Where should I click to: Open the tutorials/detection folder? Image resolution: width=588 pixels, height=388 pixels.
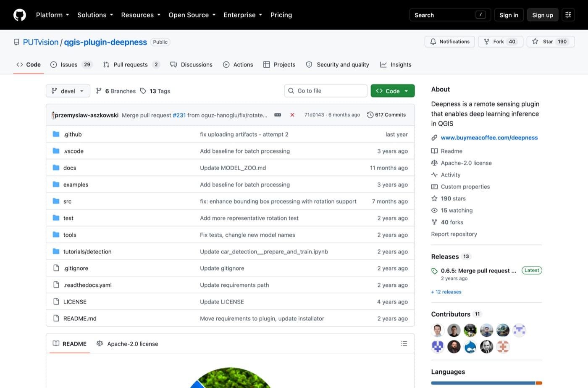(87, 251)
